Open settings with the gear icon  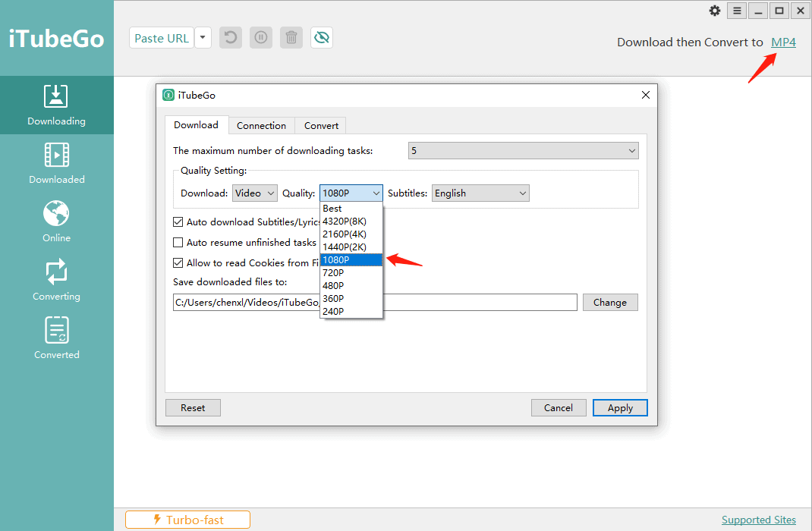click(x=714, y=11)
